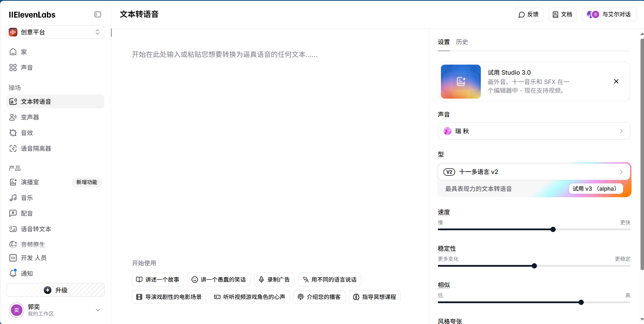
Task: Click the 新增功能 badge
Action: click(87, 182)
